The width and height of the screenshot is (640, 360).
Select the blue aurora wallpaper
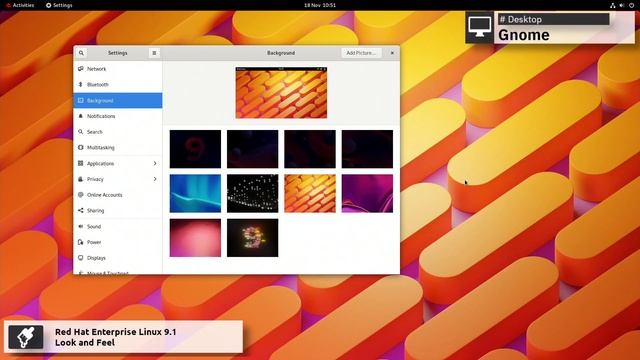coord(195,193)
